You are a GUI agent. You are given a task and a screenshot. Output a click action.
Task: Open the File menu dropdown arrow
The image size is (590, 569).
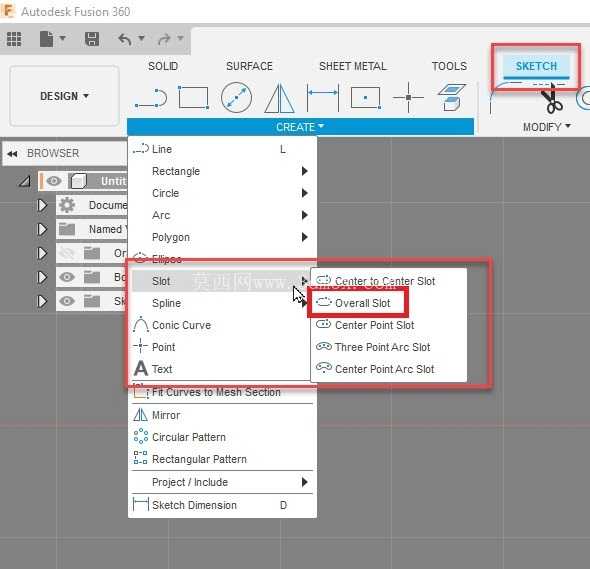(63, 38)
